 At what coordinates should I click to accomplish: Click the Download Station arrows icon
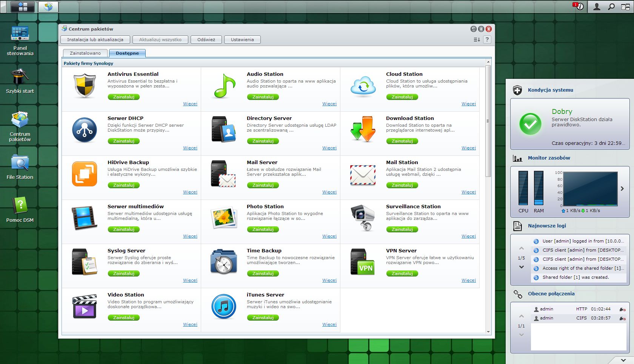[363, 129]
